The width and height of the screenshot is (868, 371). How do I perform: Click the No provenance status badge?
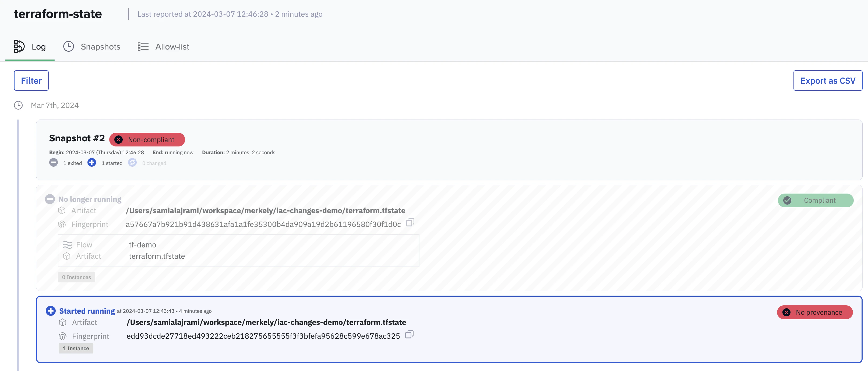[815, 312]
